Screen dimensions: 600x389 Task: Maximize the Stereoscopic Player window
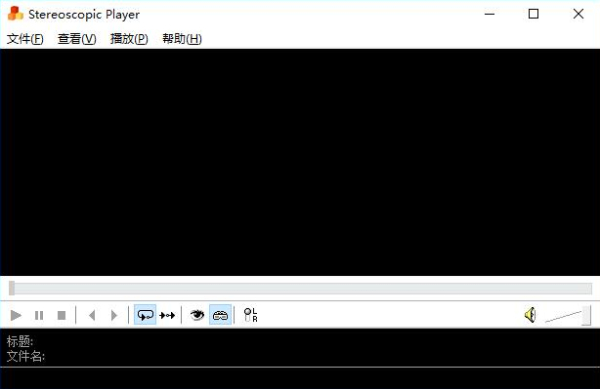533,14
